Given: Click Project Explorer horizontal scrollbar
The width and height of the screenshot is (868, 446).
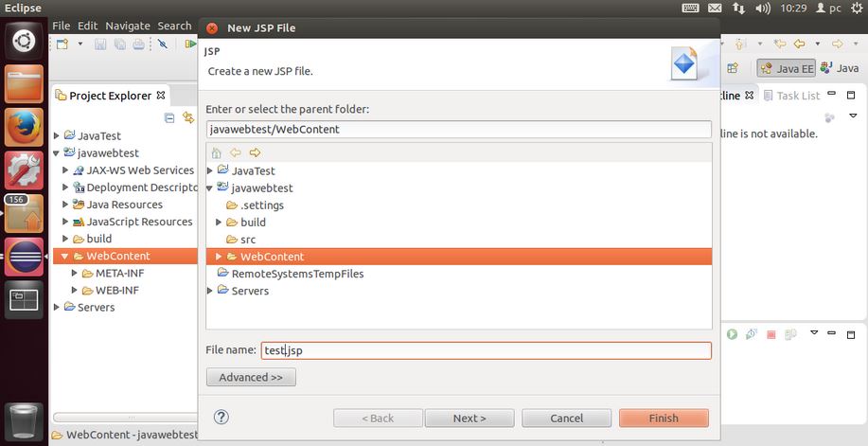Looking at the screenshot, I should (x=125, y=418).
